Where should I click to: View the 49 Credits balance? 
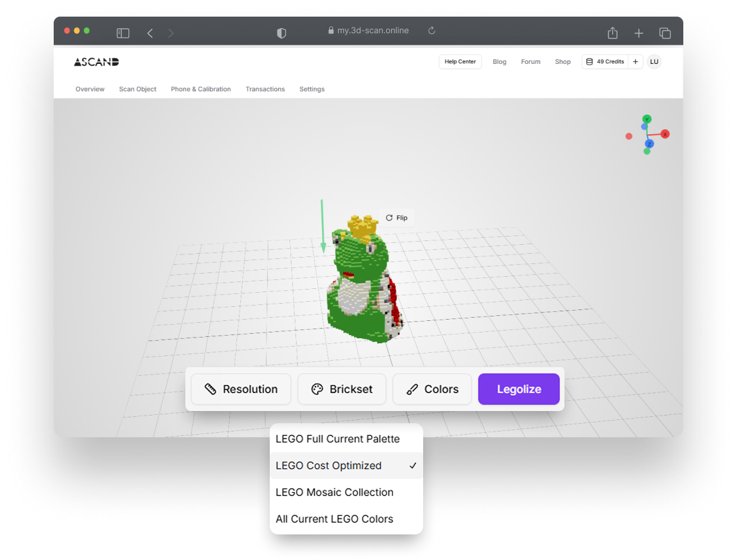tap(605, 61)
